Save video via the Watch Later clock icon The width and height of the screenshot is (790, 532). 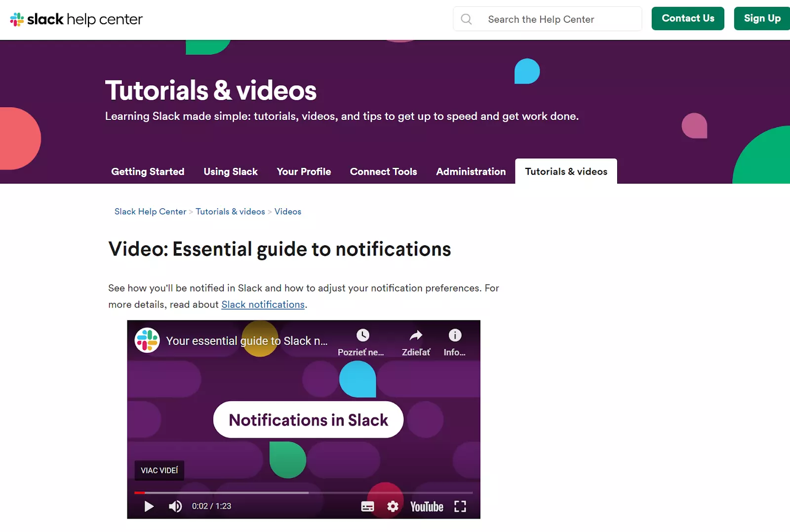(364, 335)
